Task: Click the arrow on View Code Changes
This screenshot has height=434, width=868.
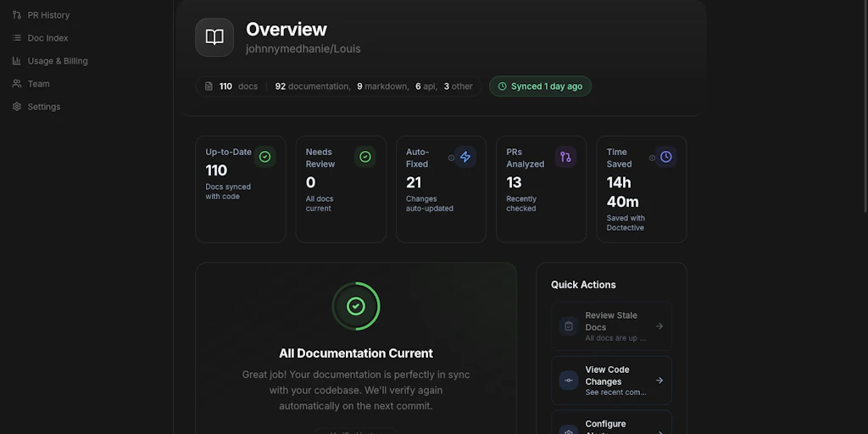Action: (659, 381)
